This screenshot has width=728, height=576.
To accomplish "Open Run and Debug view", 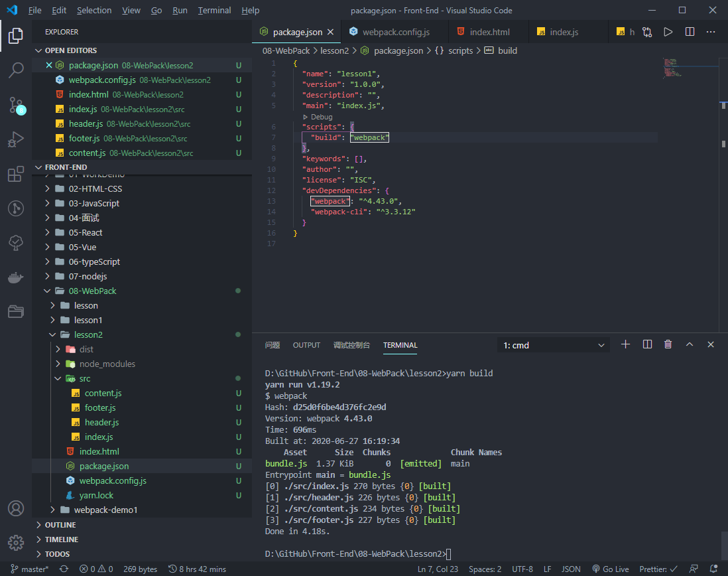I will 16,139.
